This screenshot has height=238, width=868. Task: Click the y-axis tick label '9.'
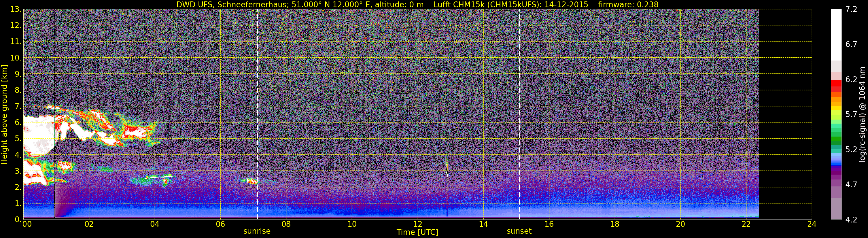click(x=18, y=74)
